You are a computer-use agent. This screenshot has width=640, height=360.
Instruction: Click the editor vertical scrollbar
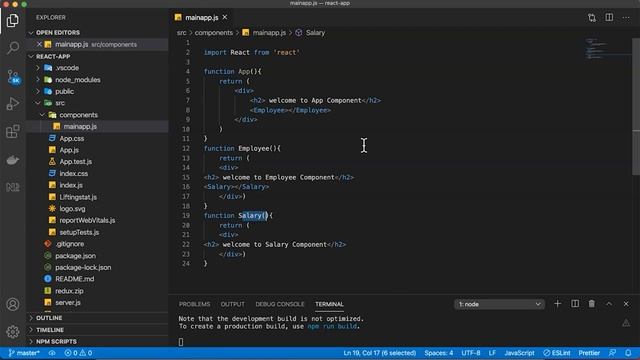(636, 107)
